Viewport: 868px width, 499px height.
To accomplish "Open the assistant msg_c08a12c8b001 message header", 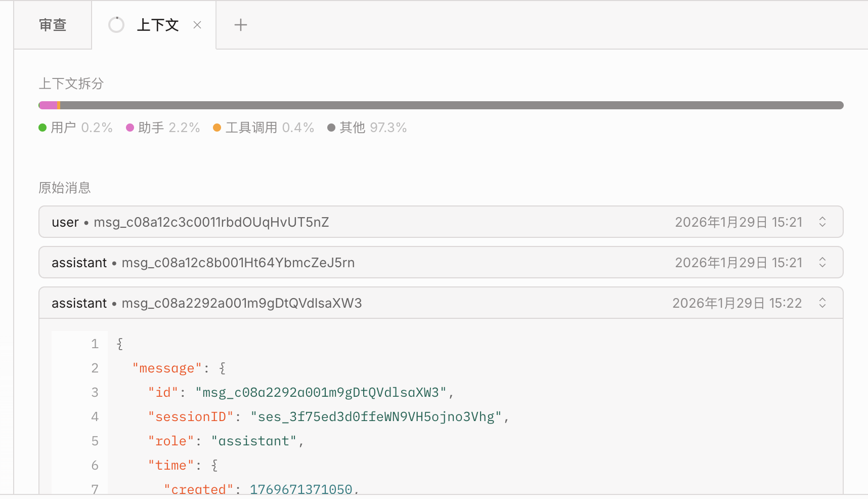I will click(203, 263).
